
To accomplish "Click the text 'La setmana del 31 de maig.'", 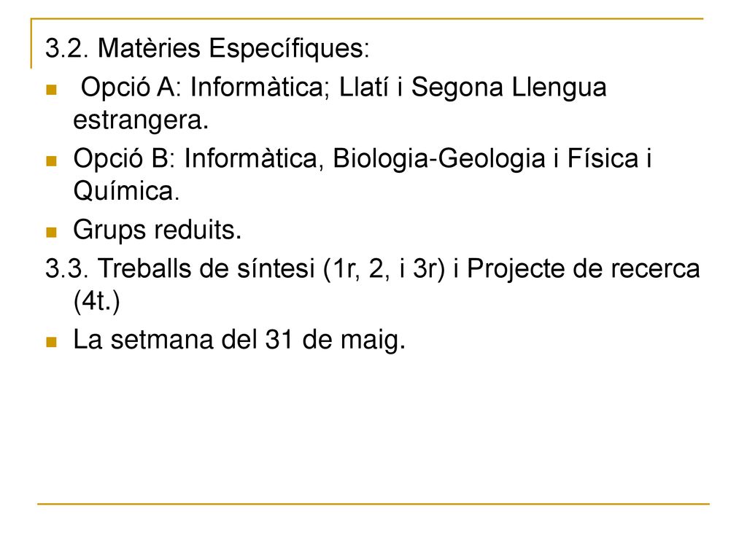I will (x=239, y=341).
